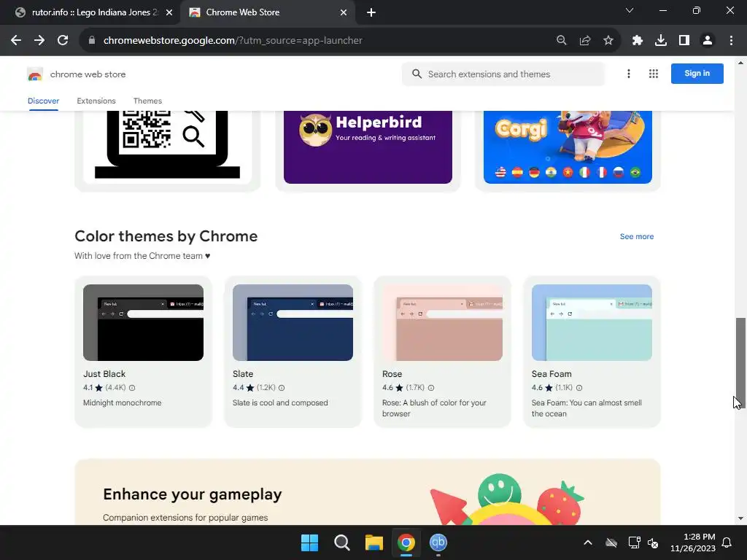Viewport: 747px width, 560px height.
Task: Switch to the Themes tab
Action: point(147,101)
